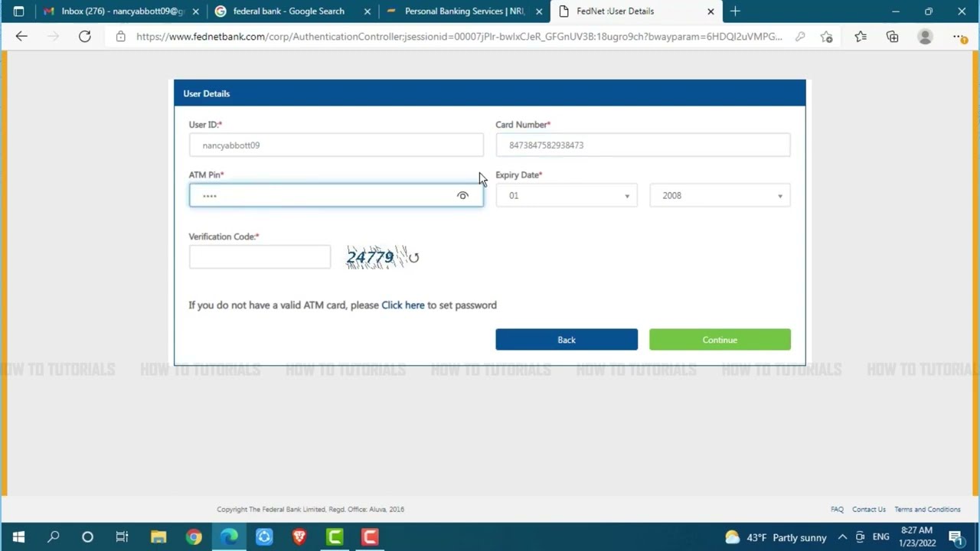Click the address bar URL
Image resolution: width=980 pixels, height=551 pixels.
click(459, 37)
